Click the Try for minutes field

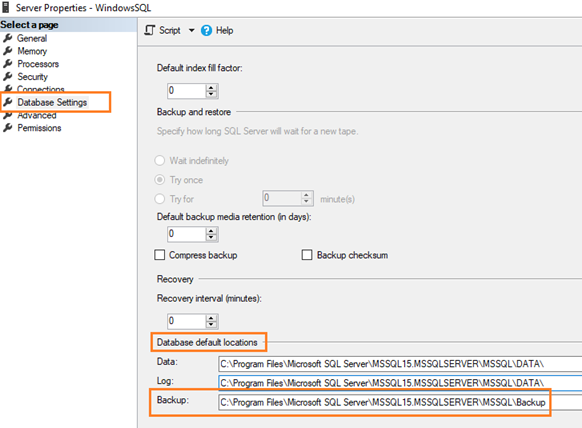282,198
